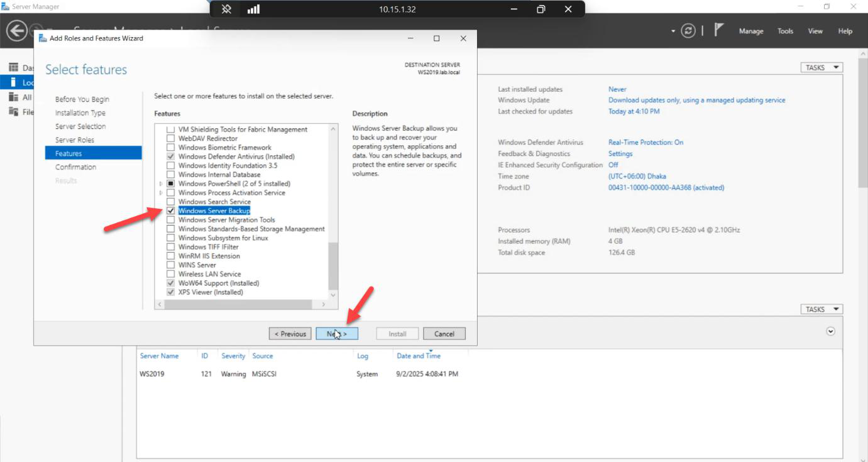Screen dimensions: 868x462
Task: Open the Manage menu
Action: pos(751,31)
